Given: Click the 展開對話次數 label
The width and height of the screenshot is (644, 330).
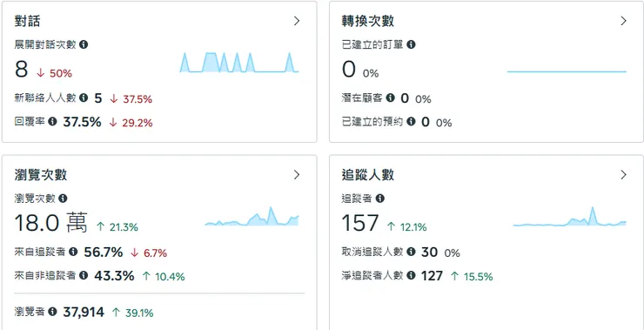Looking at the screenshot, I should (x=45, y=44).
